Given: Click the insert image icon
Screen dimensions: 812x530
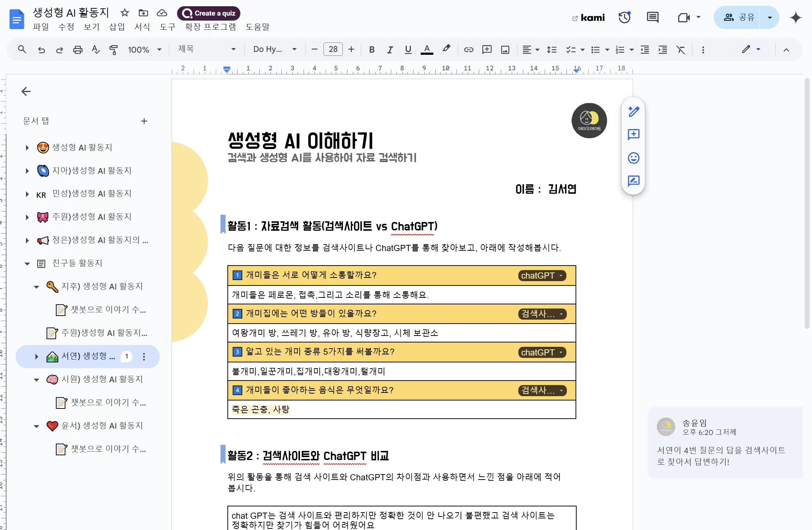Looking at the screenshot, I should pyautogui.click(x=505, y=50).
